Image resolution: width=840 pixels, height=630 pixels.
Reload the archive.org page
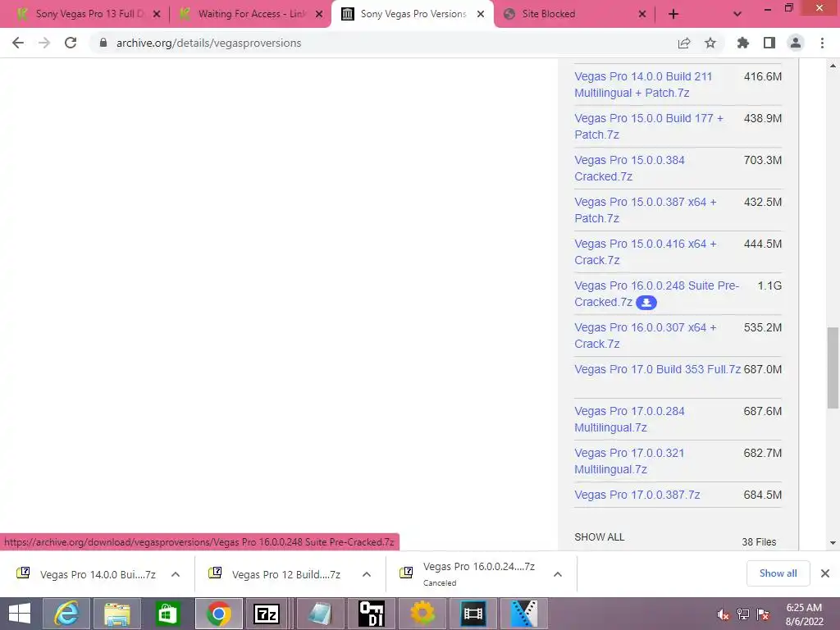point(71,43)
